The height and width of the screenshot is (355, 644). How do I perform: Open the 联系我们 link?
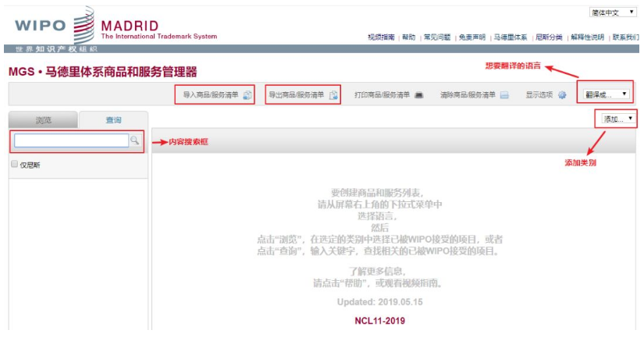625,37
